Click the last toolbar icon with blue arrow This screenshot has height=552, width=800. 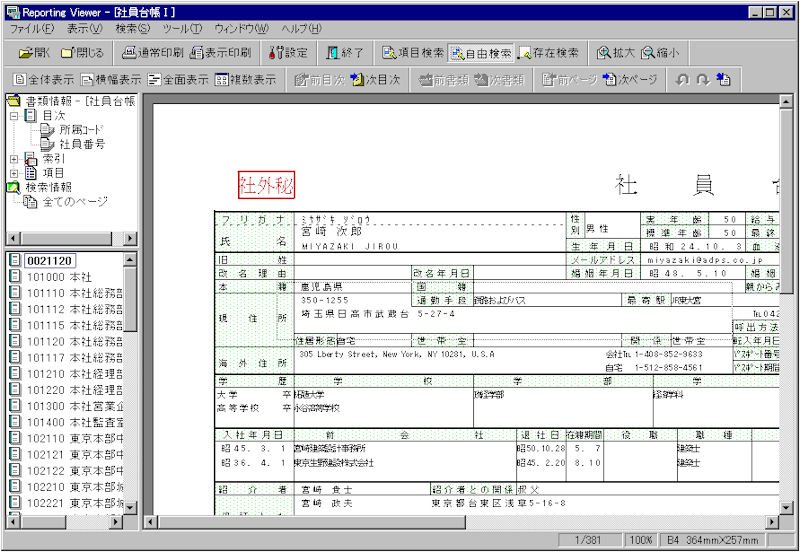point(723,80)
